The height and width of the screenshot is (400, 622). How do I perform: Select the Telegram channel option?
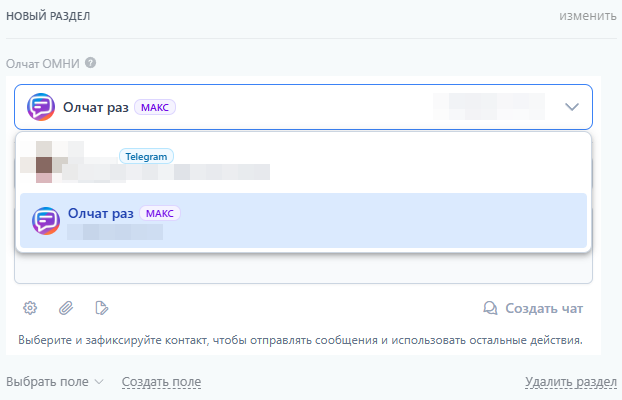303,163
